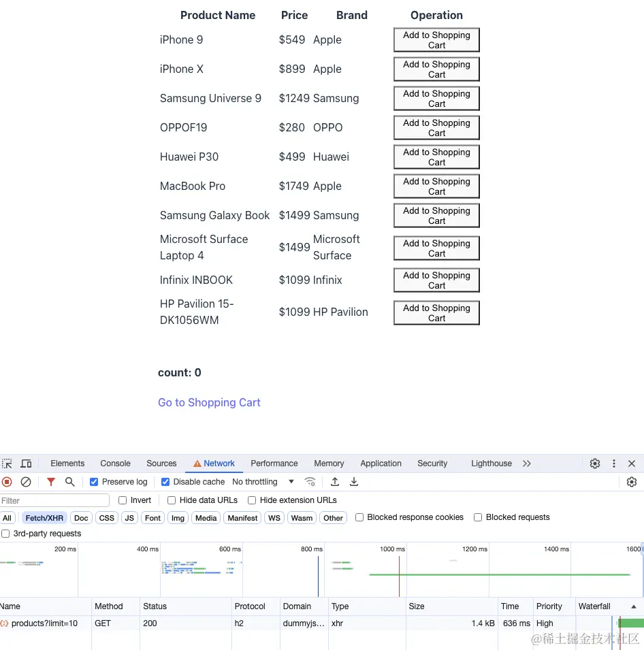This screenshot has width=644, height=650.
Task: Select the Fetch/XHR type filter
Action: point(44,518)
